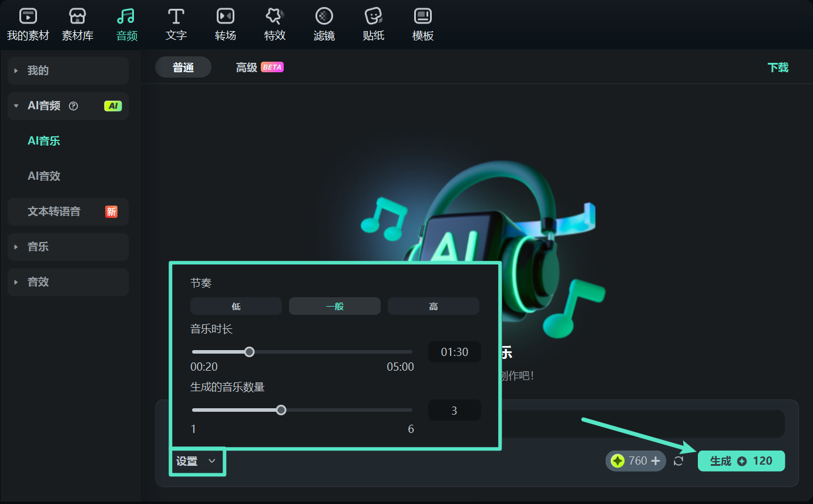Switch to the 音频 audio section
Image resolution: width=813 pixels, height=504 pixels.
point(126,22)
